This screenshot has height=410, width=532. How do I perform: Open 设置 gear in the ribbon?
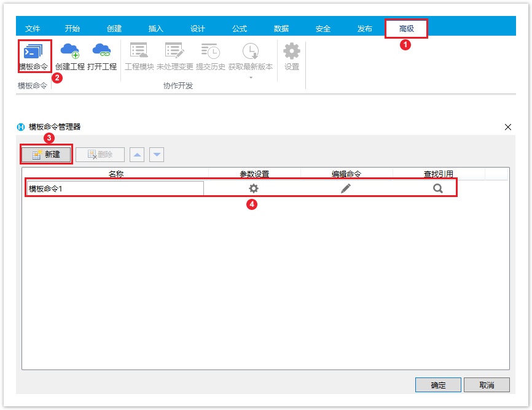coord(291,56)
